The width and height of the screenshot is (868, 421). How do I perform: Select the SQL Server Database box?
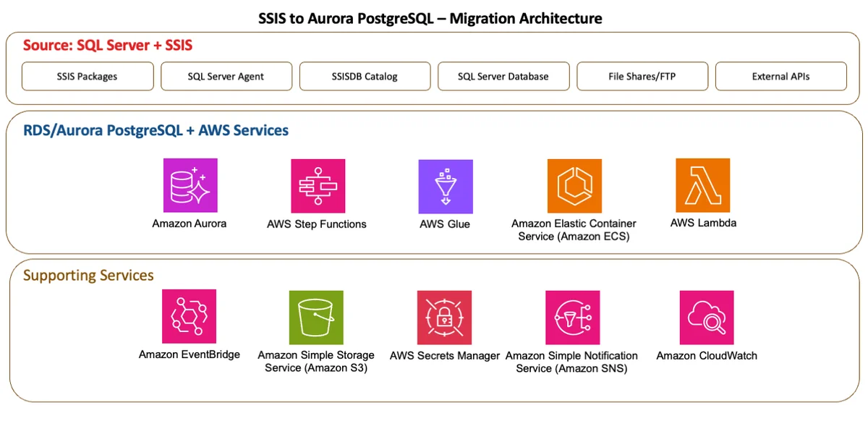503,76
